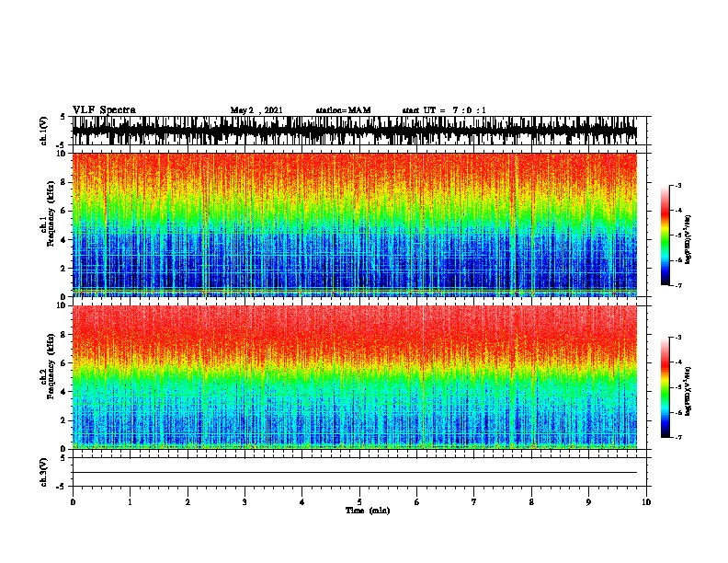Click the "Time (min)" x-axis label
728x563 pixels.
[x=368, y=511]
